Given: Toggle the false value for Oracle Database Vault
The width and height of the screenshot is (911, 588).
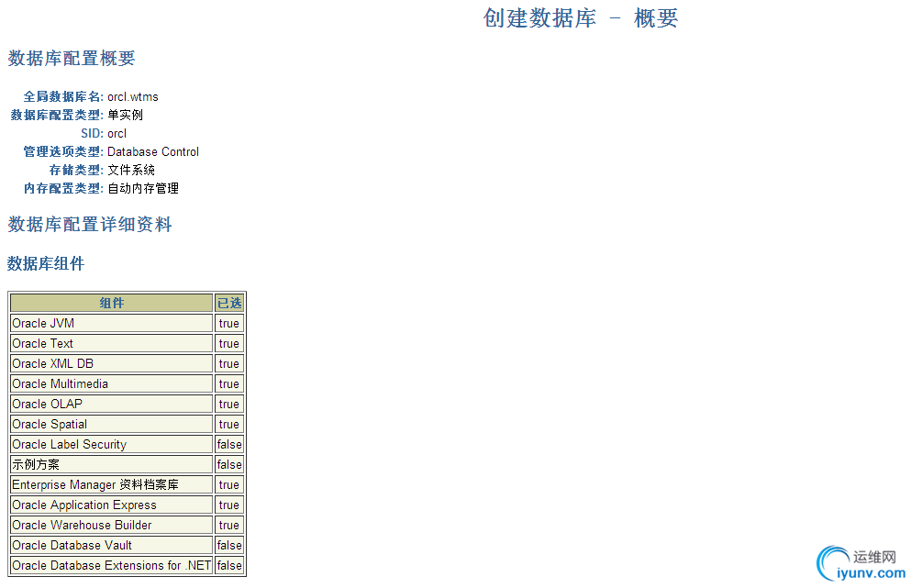Looking at the screenshot, I should (x=228, y=545).
